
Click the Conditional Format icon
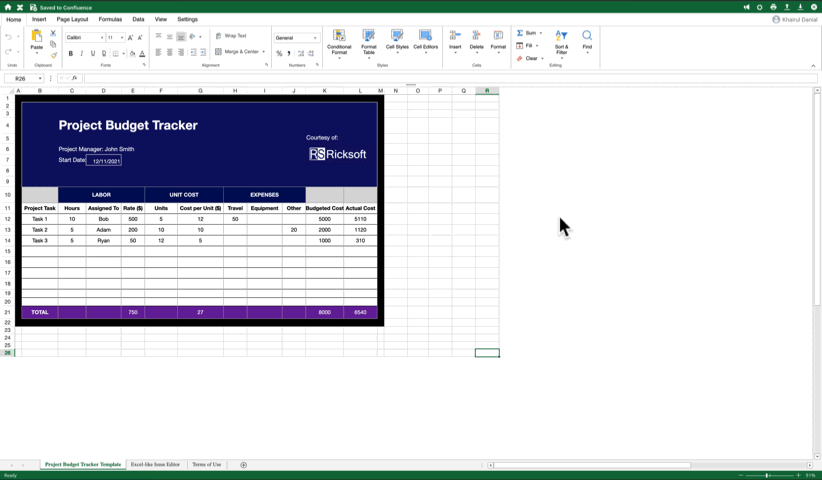pyautogui.click(x=339, y=37)
